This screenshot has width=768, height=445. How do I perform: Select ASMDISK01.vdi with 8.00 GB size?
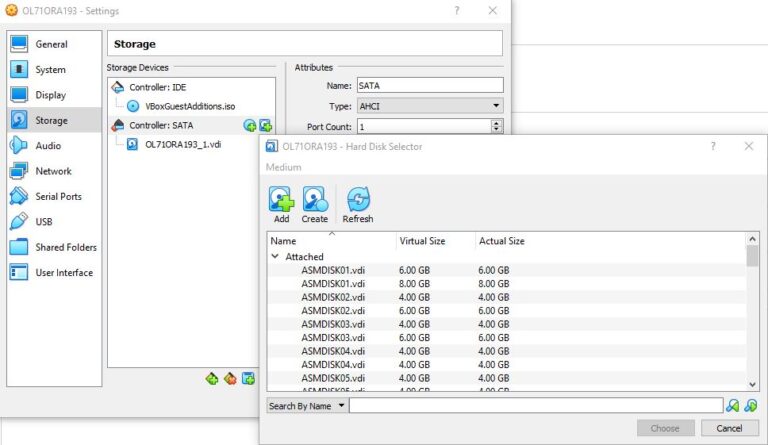point(507,284)
